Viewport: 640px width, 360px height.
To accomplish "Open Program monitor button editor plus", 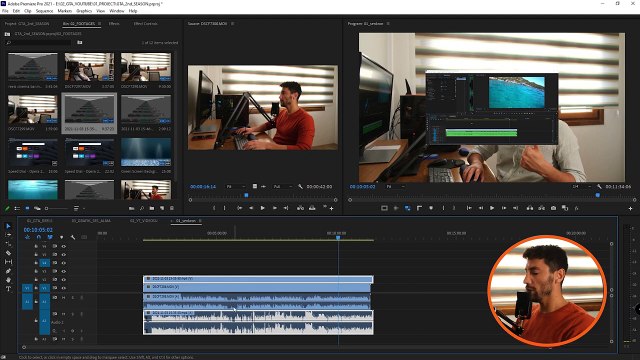I will click(x=630, y=208).
